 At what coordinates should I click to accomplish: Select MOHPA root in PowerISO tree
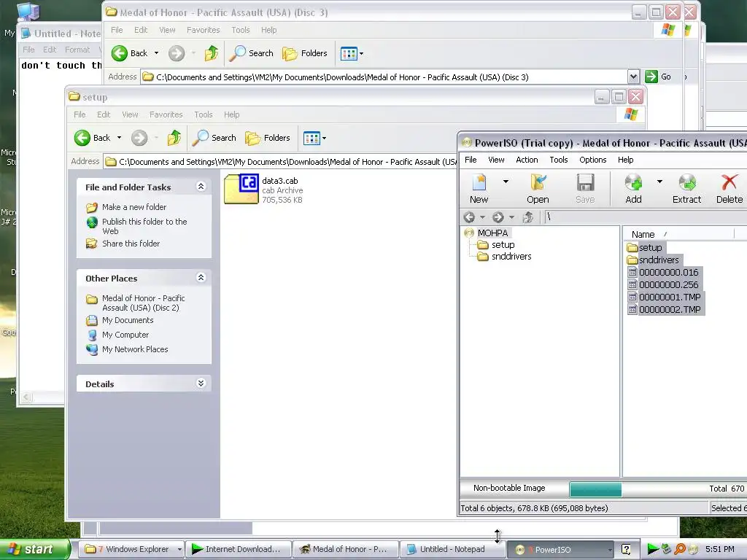click(492, 233)
